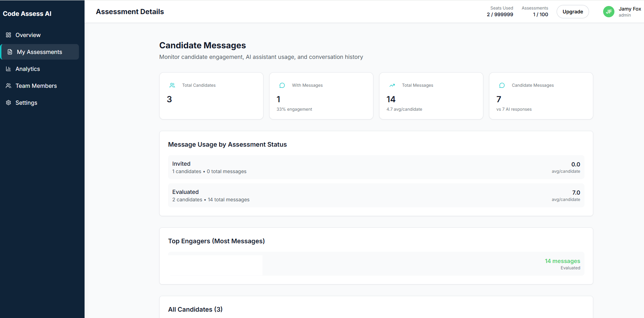Open Team Members page
This screenshot has height=318, width=644.
pyautogui.click(x=36, y=86)
